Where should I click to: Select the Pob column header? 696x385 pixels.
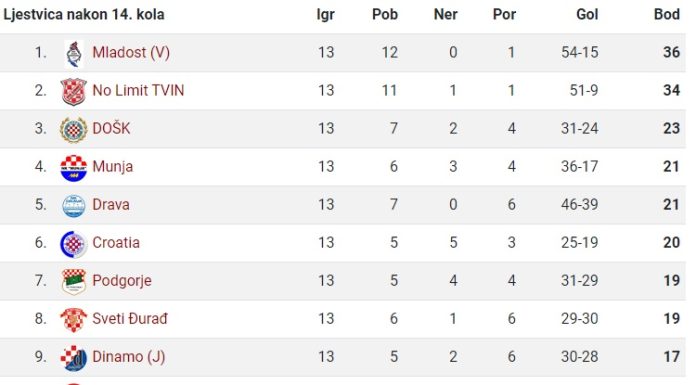pyautogui.click(x=385, y=14)
